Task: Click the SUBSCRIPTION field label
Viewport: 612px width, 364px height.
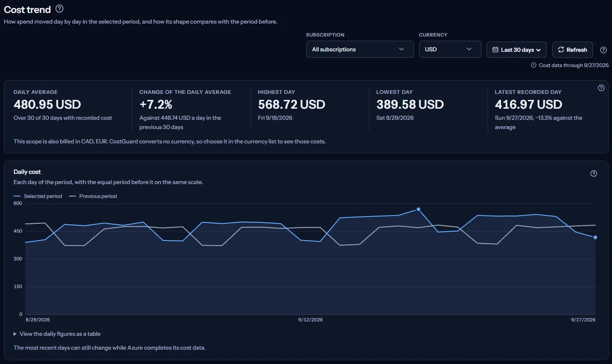Action: click(x=325, y=35)
